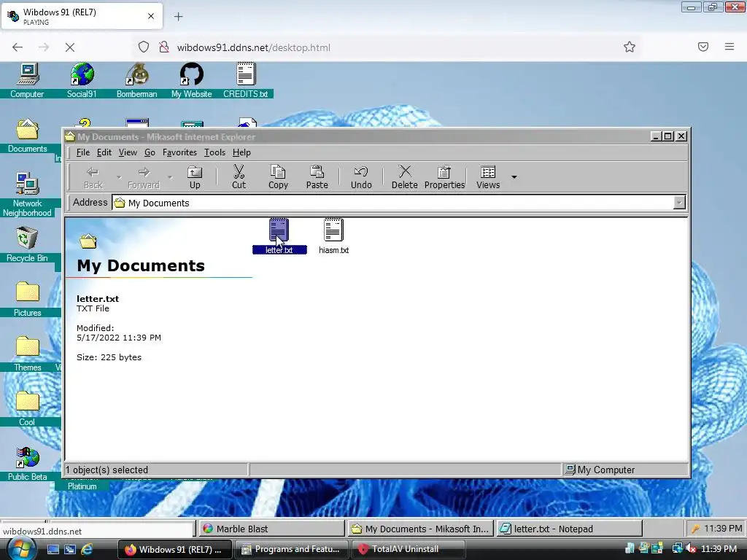This screenshot has width=747, height=560.
Task: Open the Views dropdown arrow
Action: pos(514,177)
